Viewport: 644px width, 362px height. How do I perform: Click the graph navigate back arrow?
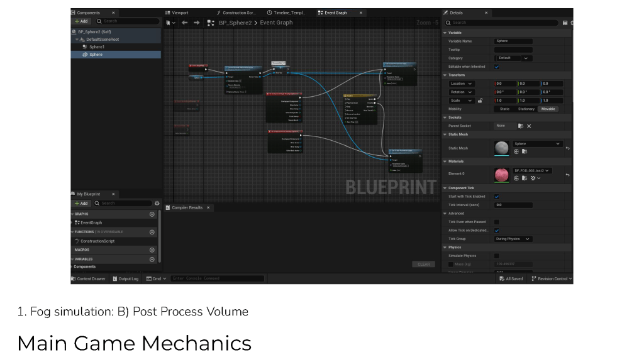(x=184, y=23)
